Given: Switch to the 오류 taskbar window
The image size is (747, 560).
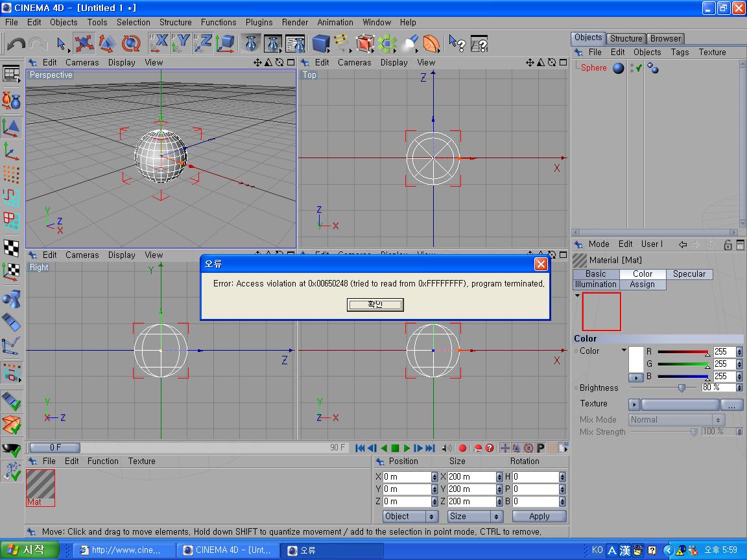Looking at the screenshot, I should (331, 550).
